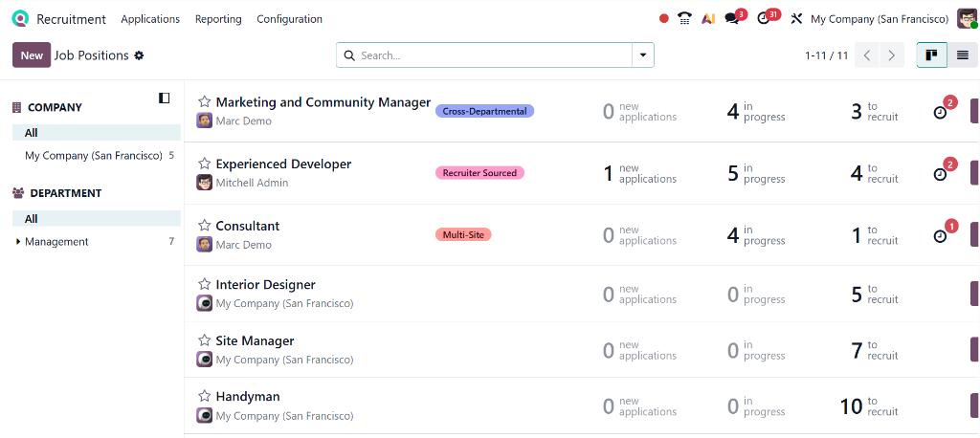Image resolution: width=980 pixels, height=438 pixels.
Task: Open My Company (San Francisco) company switcher
Action: [879, 19]
